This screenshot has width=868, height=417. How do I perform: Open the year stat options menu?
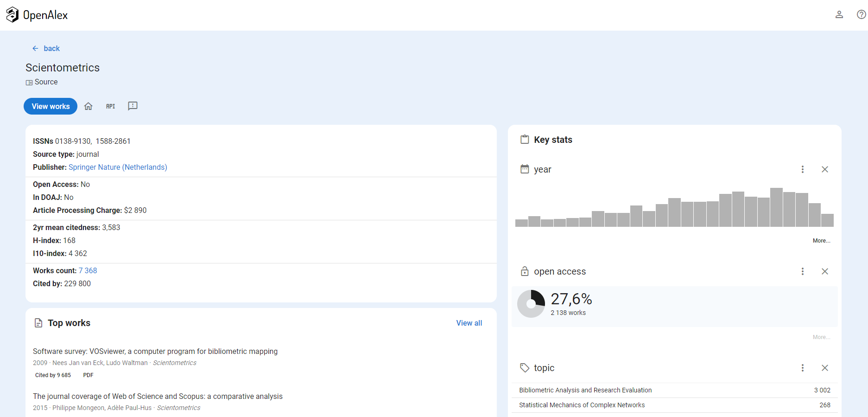tap(803, 169)
